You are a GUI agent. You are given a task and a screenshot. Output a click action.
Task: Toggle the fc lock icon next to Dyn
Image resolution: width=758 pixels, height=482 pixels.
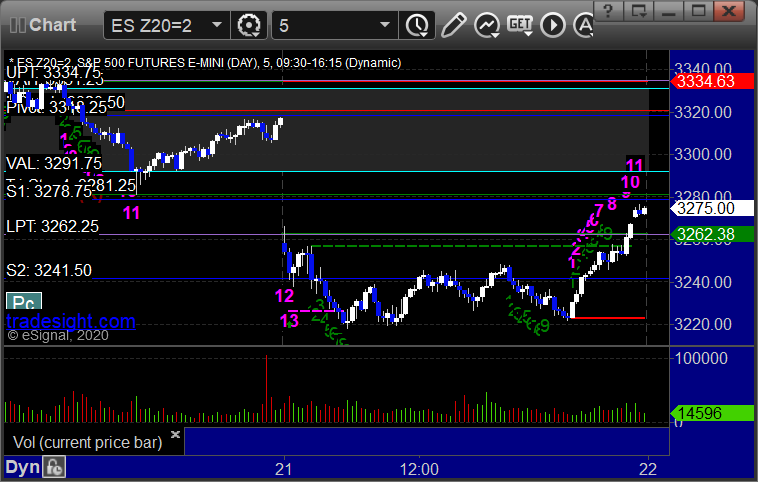point(54,467)
